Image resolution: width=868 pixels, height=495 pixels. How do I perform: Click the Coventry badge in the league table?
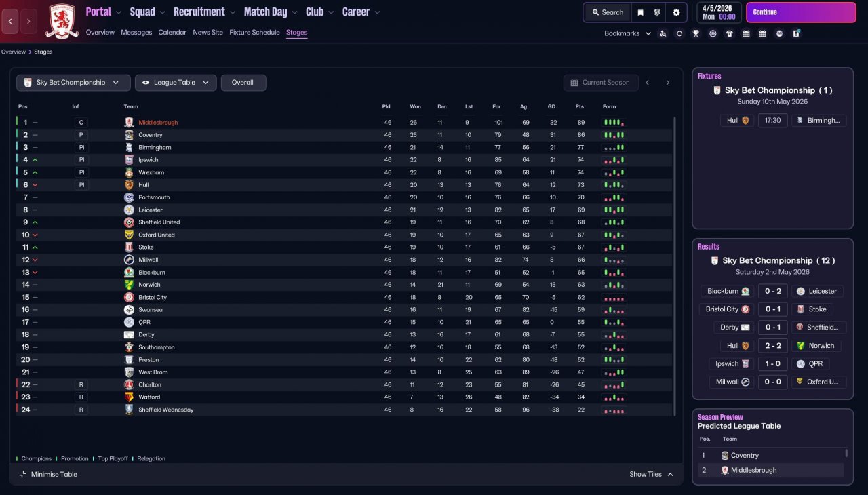129,135
